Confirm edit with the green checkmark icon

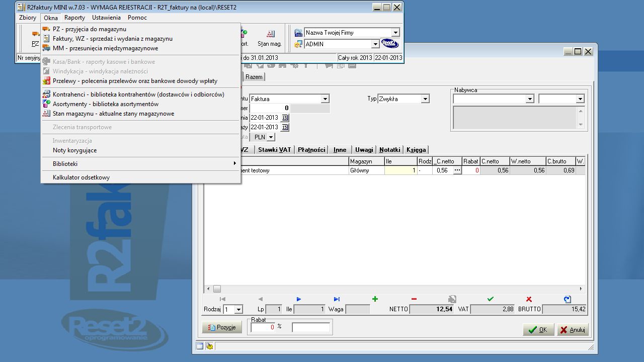[x=490, y=299]
